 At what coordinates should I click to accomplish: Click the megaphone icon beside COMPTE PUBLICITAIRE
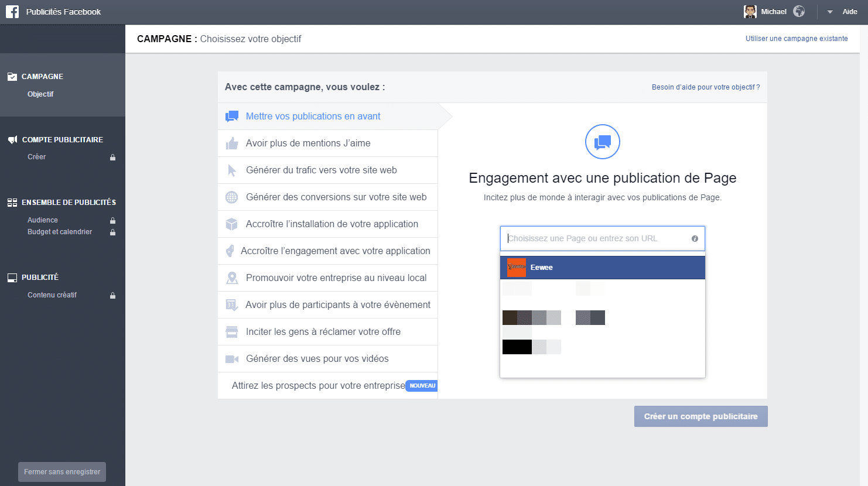[x=12, y=139]
